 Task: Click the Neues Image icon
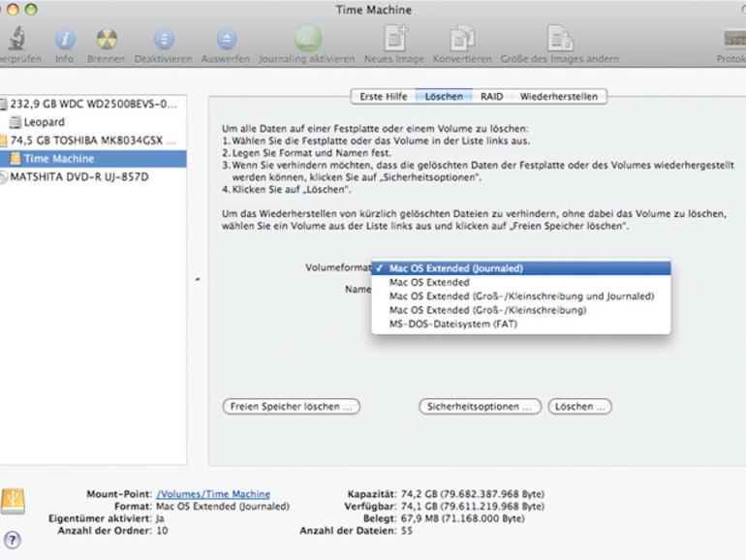tap(396, 38)
